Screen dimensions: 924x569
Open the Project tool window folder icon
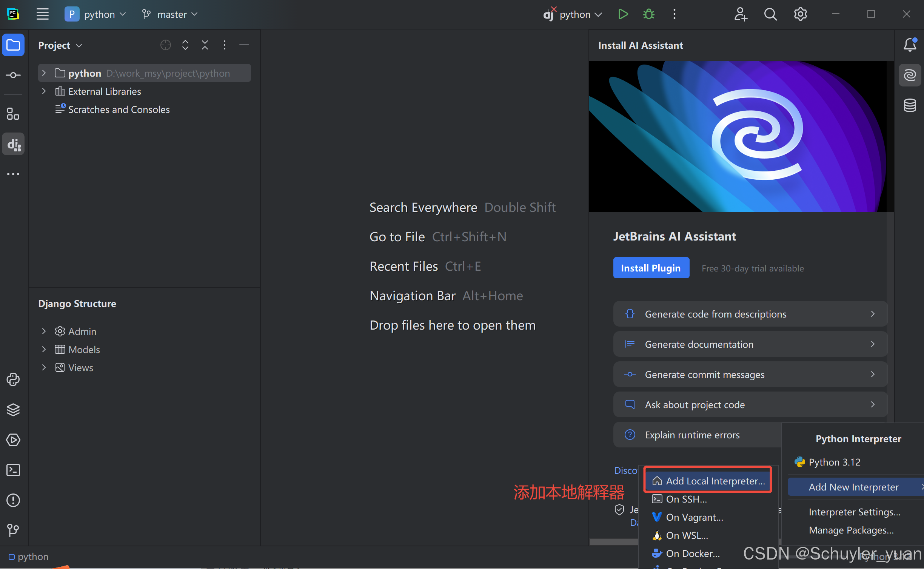[13, 45]
